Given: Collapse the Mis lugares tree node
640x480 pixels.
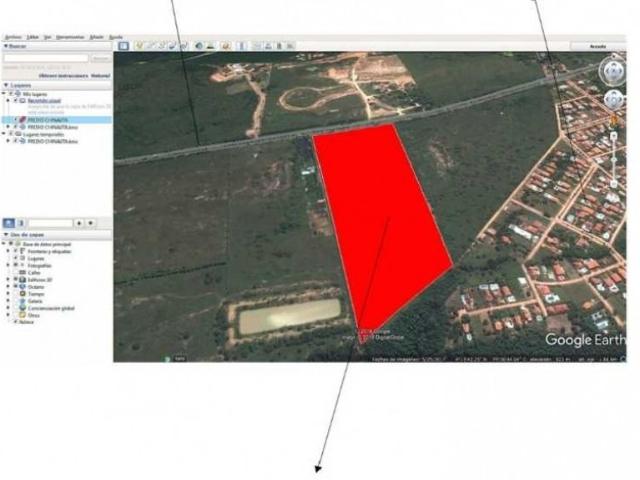Looking at the screenshot, I should [4, 94].
